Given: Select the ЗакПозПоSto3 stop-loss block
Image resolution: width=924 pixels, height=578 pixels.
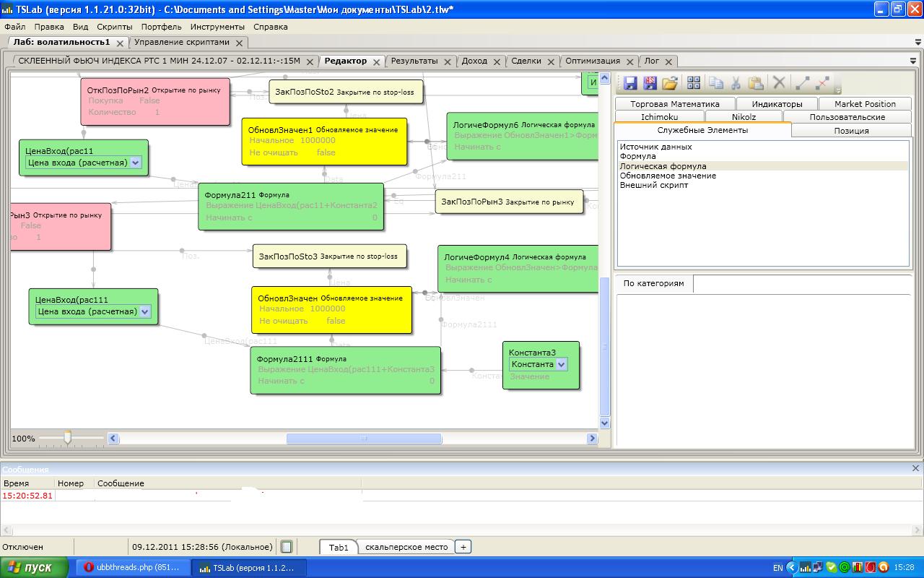Looking at the screenshot, I should pos(330,256).
